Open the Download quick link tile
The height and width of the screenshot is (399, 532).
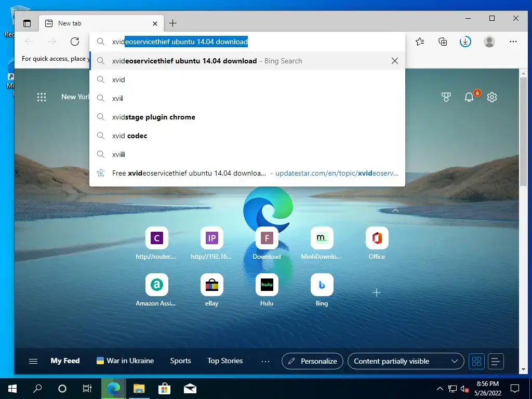click(267, 243)
